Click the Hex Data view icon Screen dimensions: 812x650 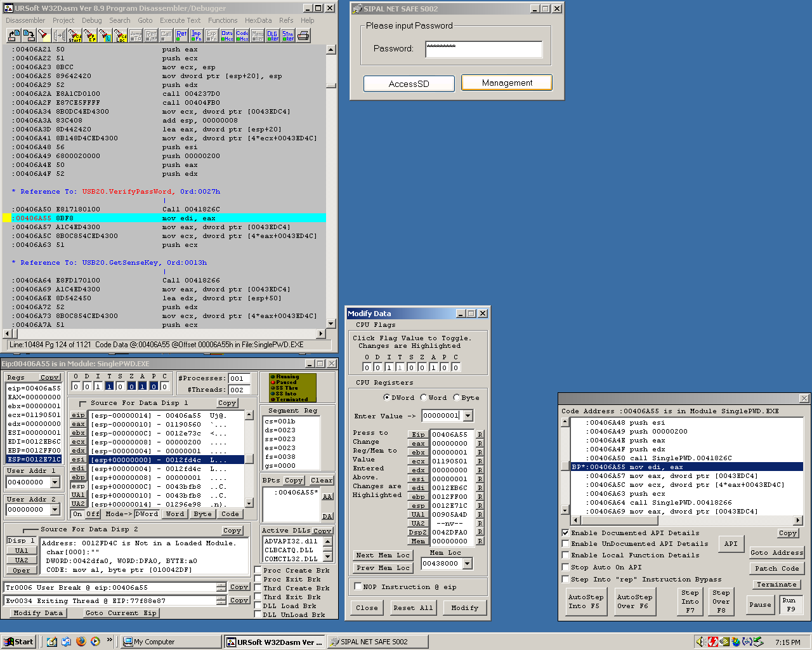click(227, 36)
